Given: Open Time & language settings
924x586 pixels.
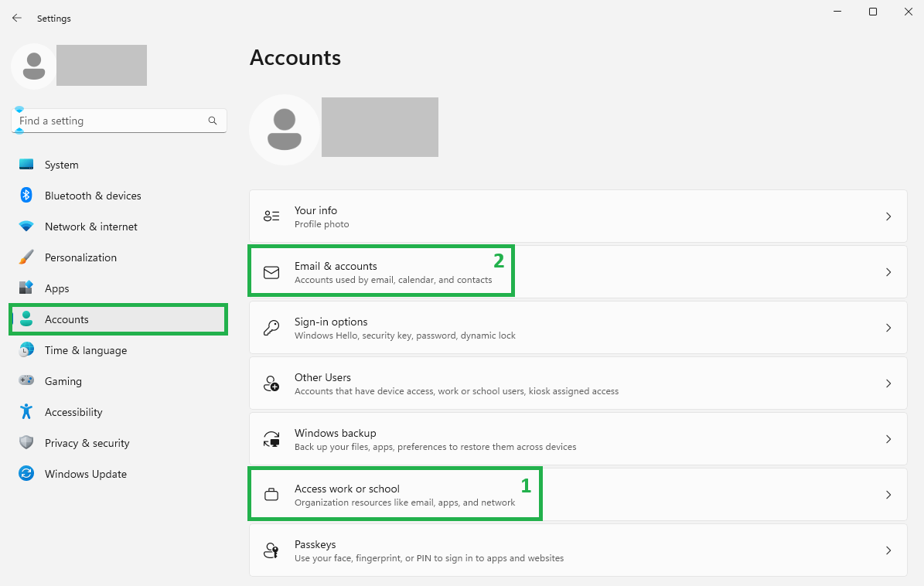Looking at the screenshot, I should (x=118, y=350).
